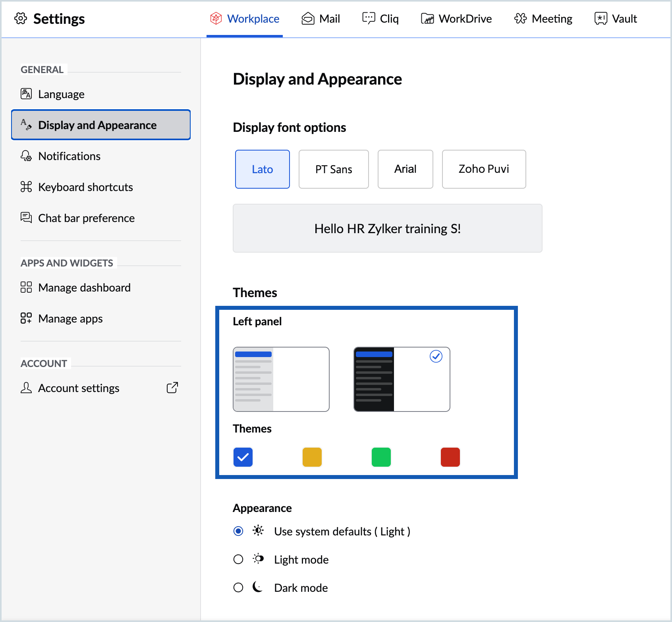Image resolution: width=672 pixels, height=622 pixels.
Task: Choose the PT Sans font option
Action: (334, 169)
